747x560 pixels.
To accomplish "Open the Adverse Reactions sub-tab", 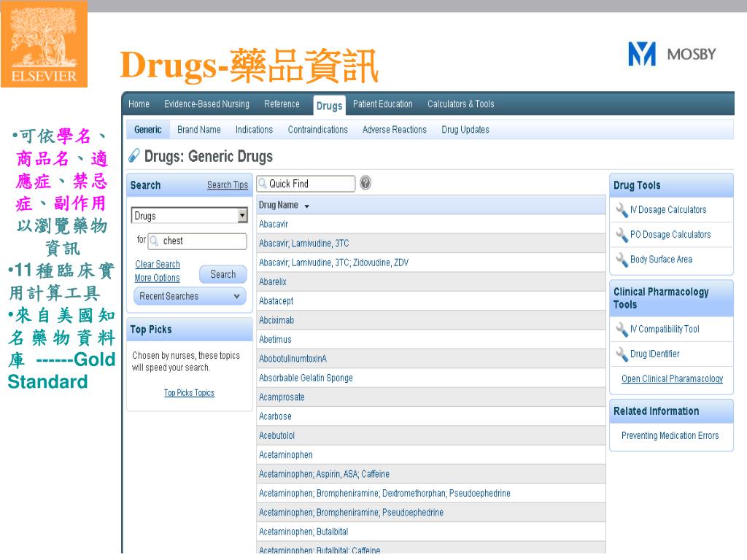I will click(395, 130).
